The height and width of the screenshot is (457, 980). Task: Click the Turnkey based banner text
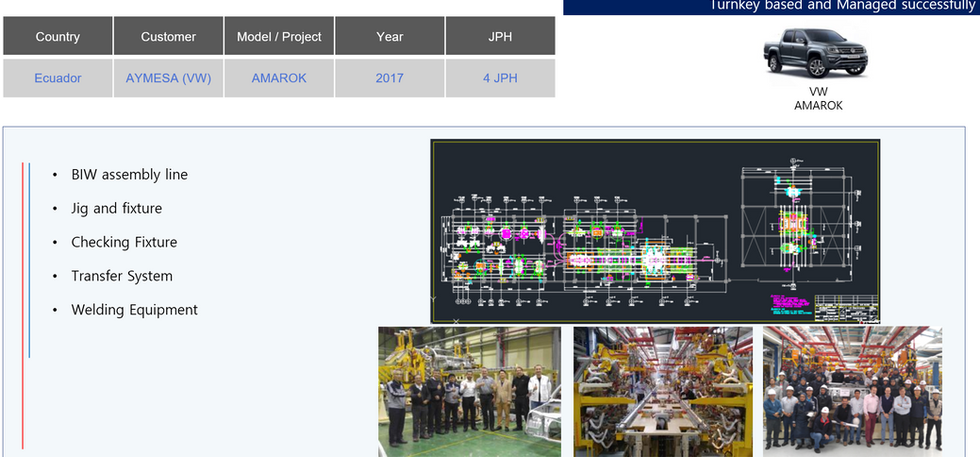(842, 6)
